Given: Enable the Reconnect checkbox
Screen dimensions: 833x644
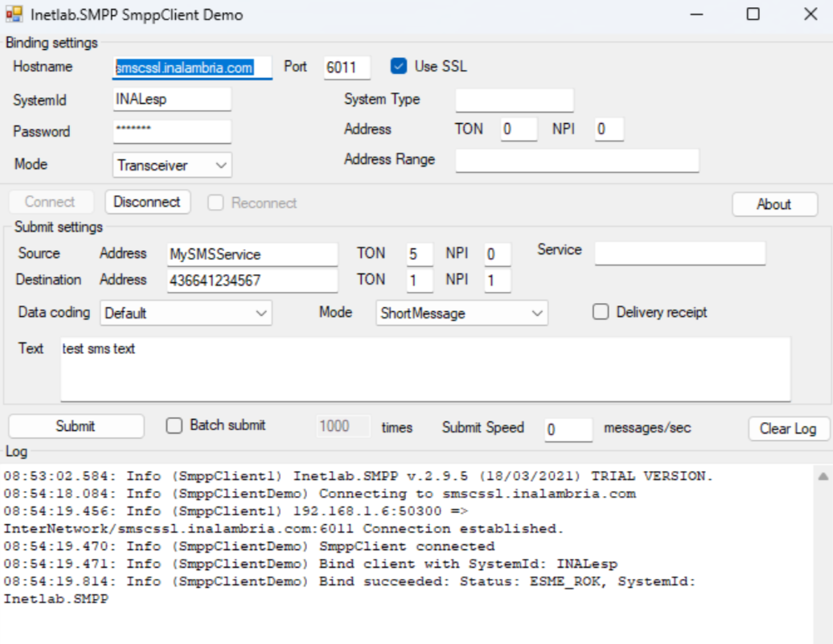Looking at the screenshot, I should [x=215, y=203].
